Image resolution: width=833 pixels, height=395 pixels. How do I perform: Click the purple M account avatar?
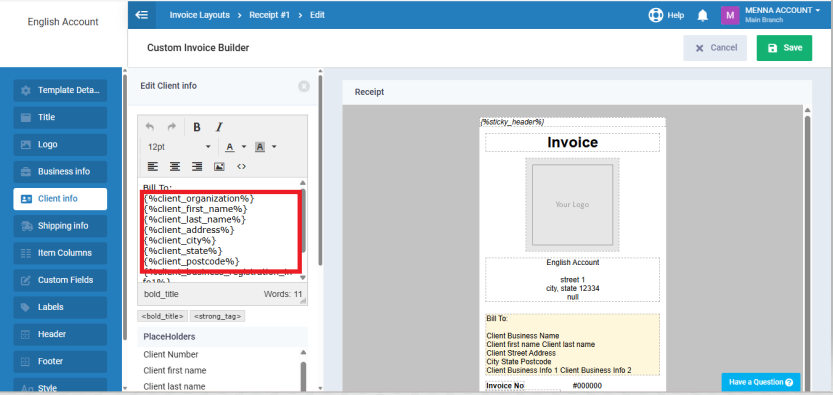click(730, 15)
